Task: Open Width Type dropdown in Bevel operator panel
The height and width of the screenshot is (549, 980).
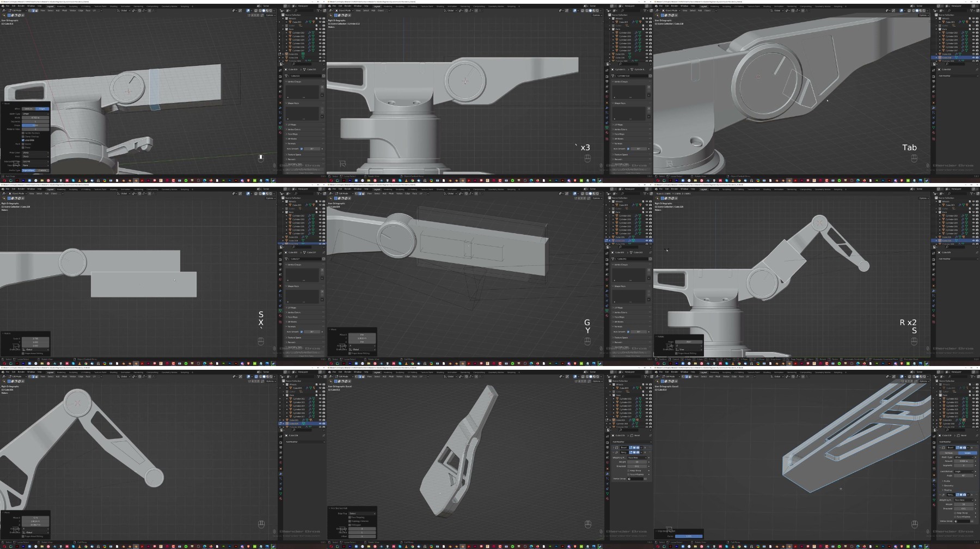Action: pyautogui.click(x=35, y=113)
